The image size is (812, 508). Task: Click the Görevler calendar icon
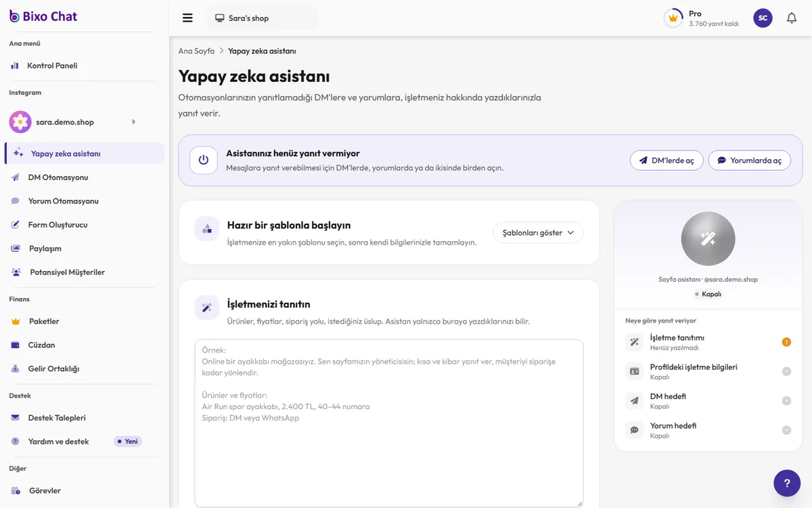click(15, 490)
